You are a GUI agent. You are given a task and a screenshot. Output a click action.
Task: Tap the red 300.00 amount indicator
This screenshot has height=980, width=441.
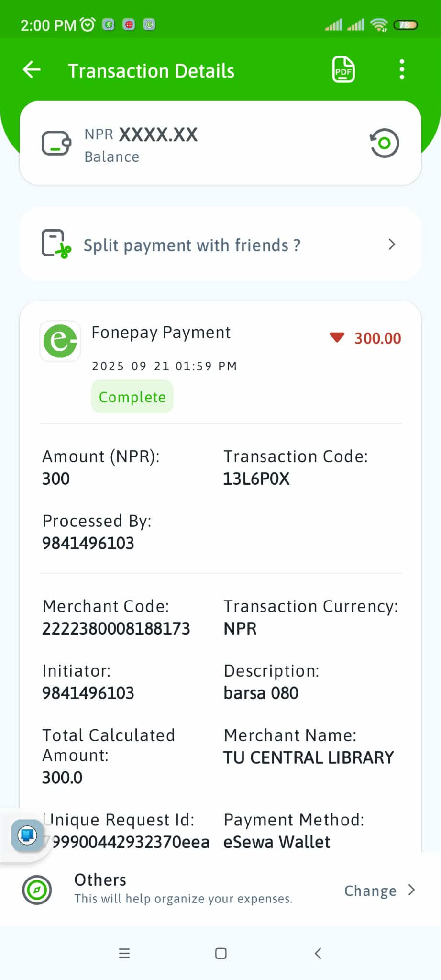pyautogui.click(x=366, y=338)
